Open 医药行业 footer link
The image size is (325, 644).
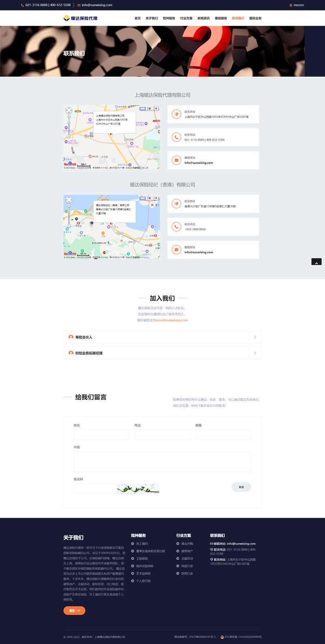click(187, 573)
